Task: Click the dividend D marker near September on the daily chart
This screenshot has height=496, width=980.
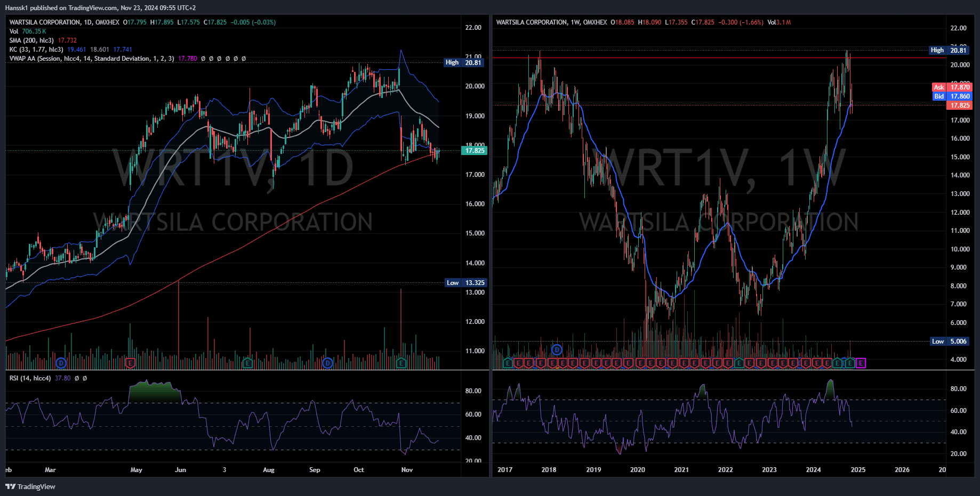Action: (x=328, y=363)
